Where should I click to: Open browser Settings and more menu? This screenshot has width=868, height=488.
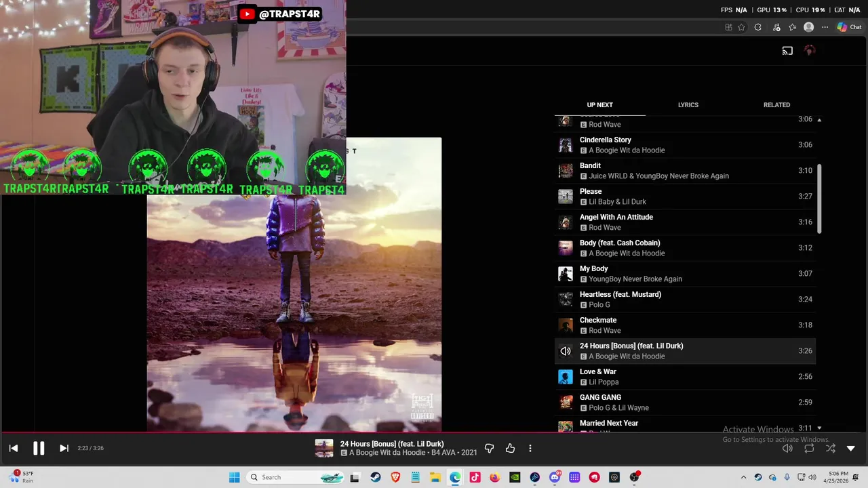825,27
